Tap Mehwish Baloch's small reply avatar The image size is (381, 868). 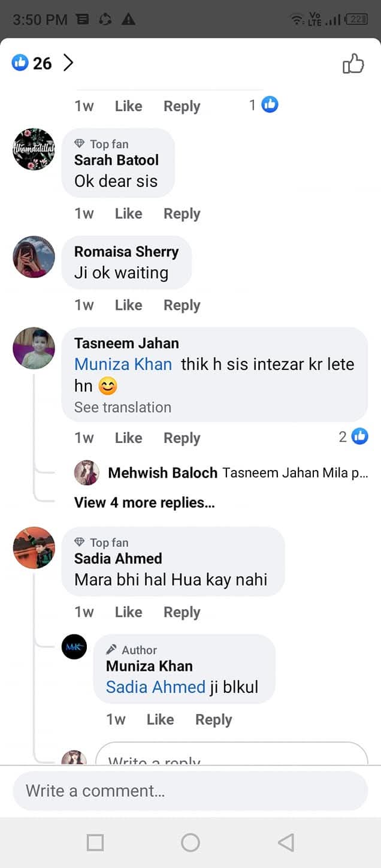pos(86,473)
